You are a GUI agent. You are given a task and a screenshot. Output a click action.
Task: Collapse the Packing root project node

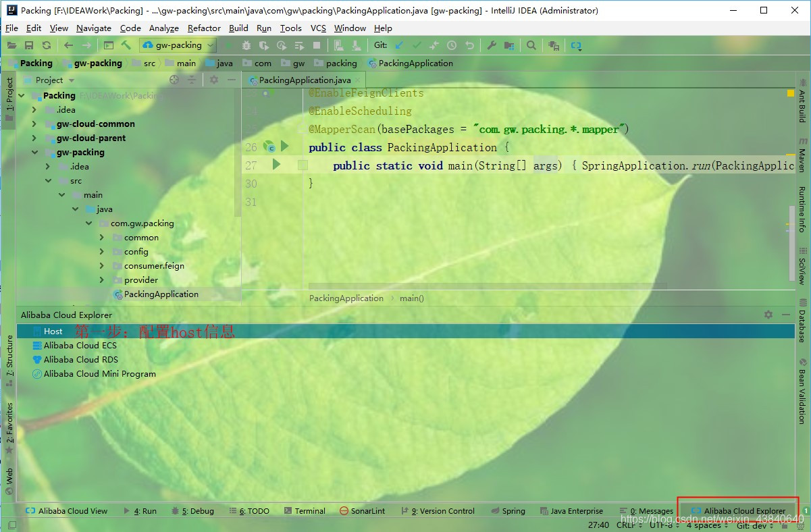(x=22, y=96)
